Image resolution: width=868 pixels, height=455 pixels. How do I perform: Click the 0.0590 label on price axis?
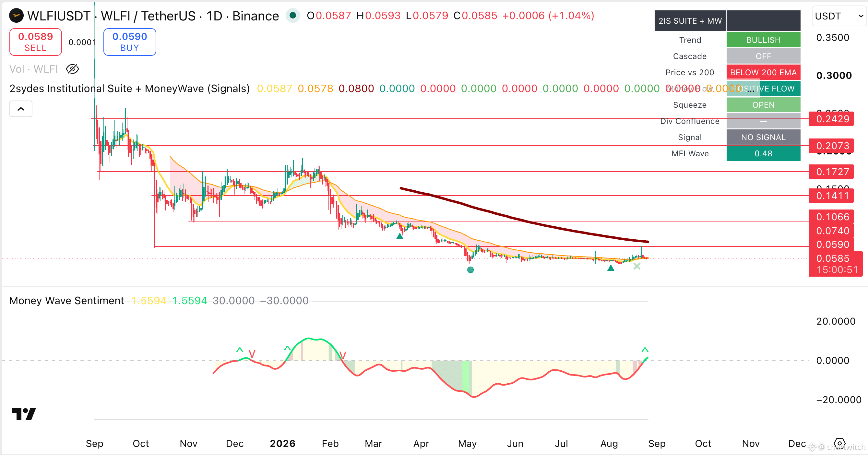[x=832, y=244]
